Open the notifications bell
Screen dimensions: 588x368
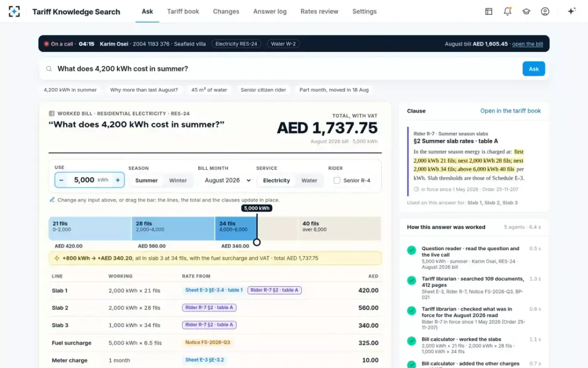[x=508, y=11]
